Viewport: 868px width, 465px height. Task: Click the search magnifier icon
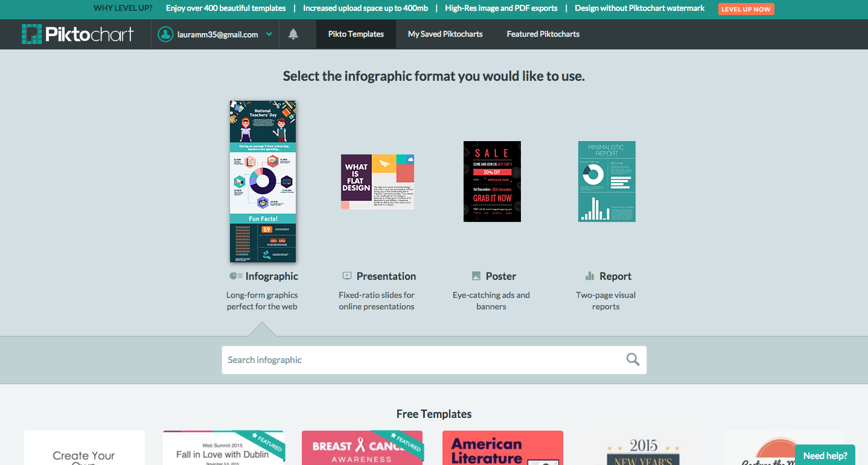633,359
